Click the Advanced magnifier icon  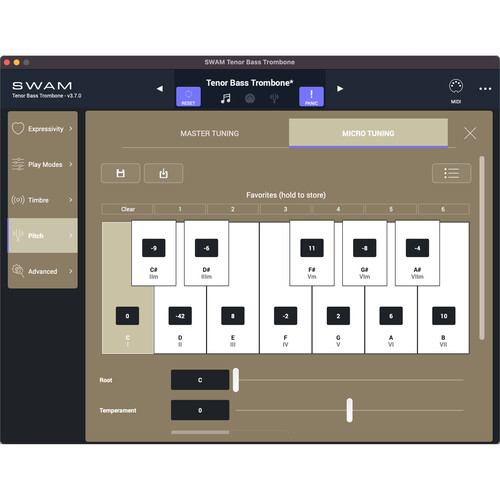[x=18, y=271]
